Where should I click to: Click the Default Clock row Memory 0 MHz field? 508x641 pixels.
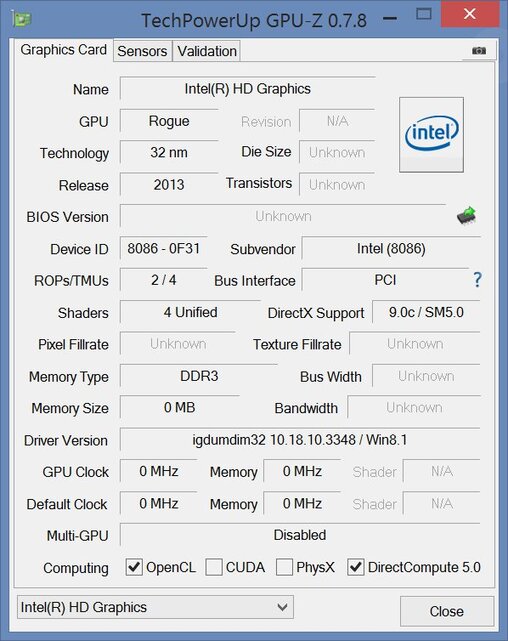click(302, 503)
